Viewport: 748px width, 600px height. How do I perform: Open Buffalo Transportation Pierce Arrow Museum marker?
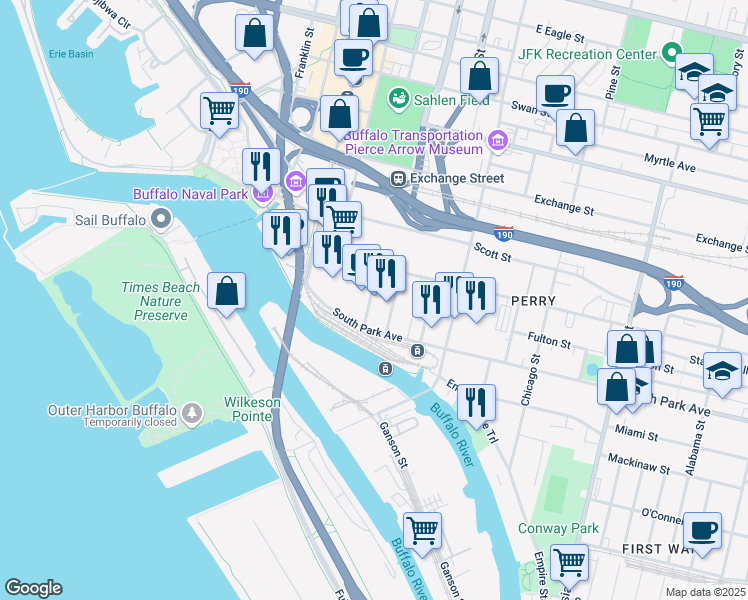coord(498,141)
